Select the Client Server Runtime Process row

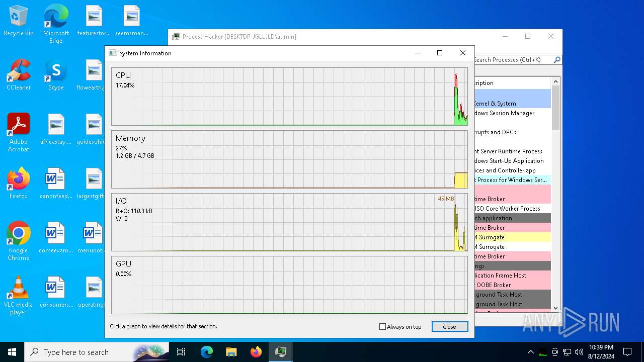coord(513,151)
